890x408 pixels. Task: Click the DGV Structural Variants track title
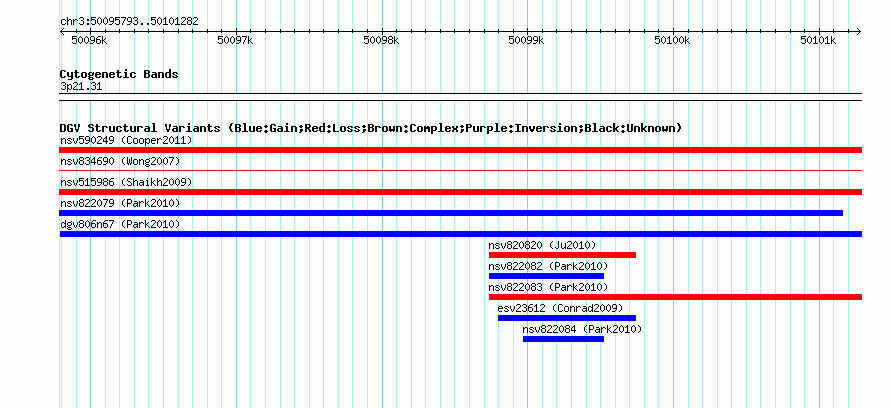[x=371, y=128]
